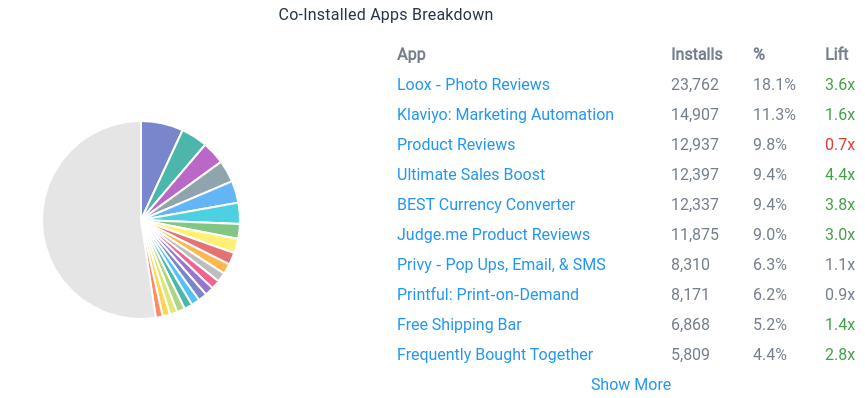865x398 pixels.
Task: Open Klaviyo: Marketing Automation app link
Action: 505,114
